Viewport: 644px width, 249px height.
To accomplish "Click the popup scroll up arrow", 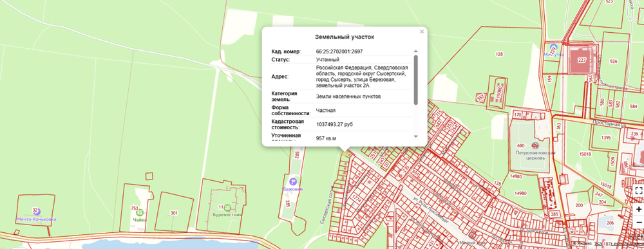I will coord(415,51).
